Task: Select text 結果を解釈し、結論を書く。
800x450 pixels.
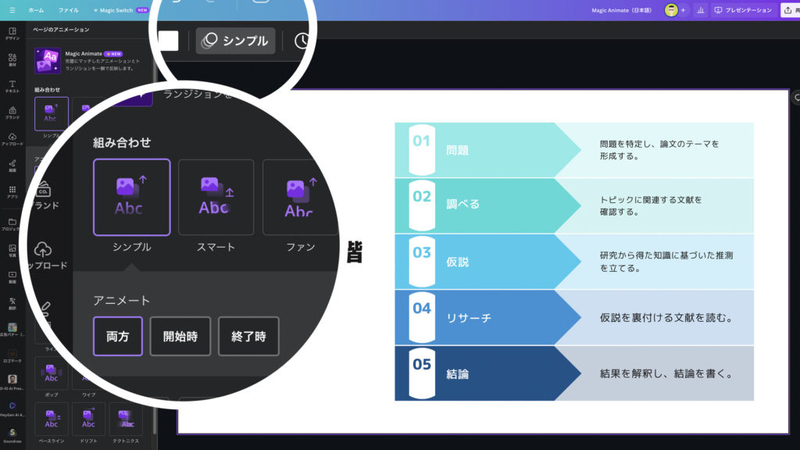Action: [666, 374]
